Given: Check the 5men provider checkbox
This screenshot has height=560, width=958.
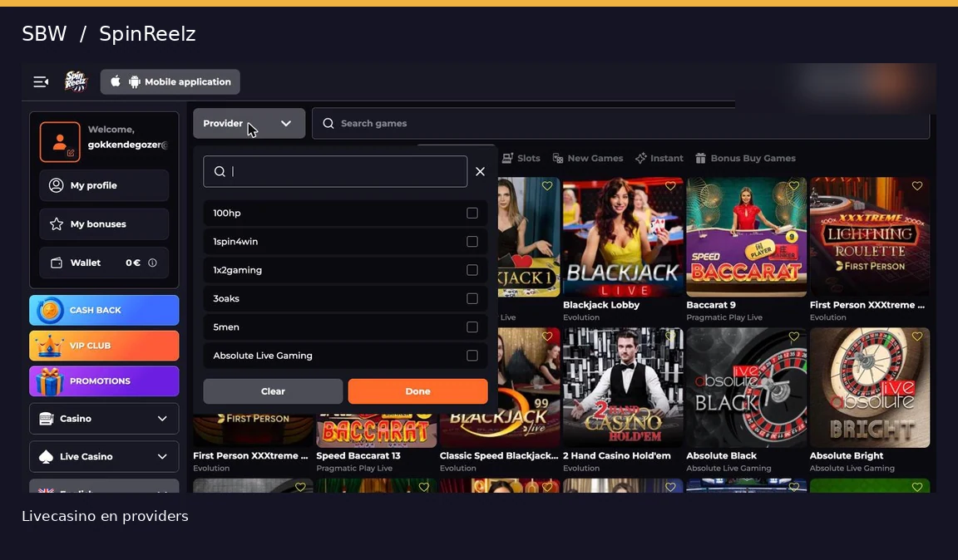Looking at the screenshot, I should click(472, 327).
